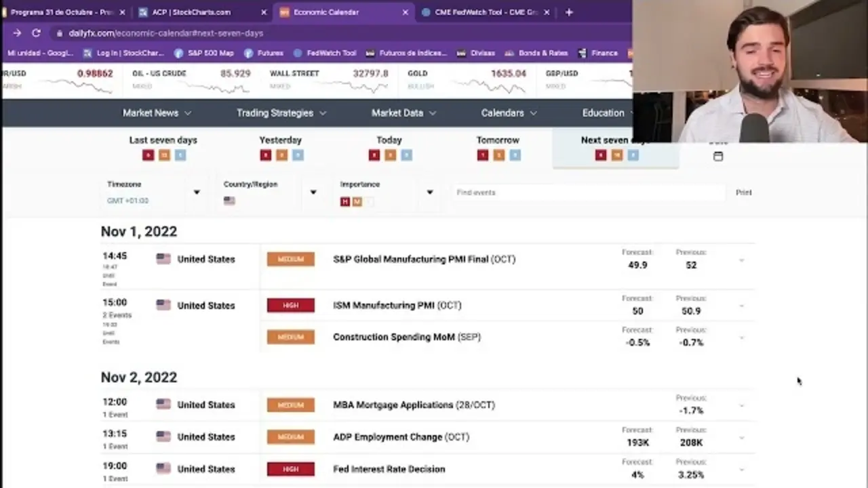Toggle the High importance filter badge
Image resolution: width=868 pixels, height=488 pixels.
point(345,201)
